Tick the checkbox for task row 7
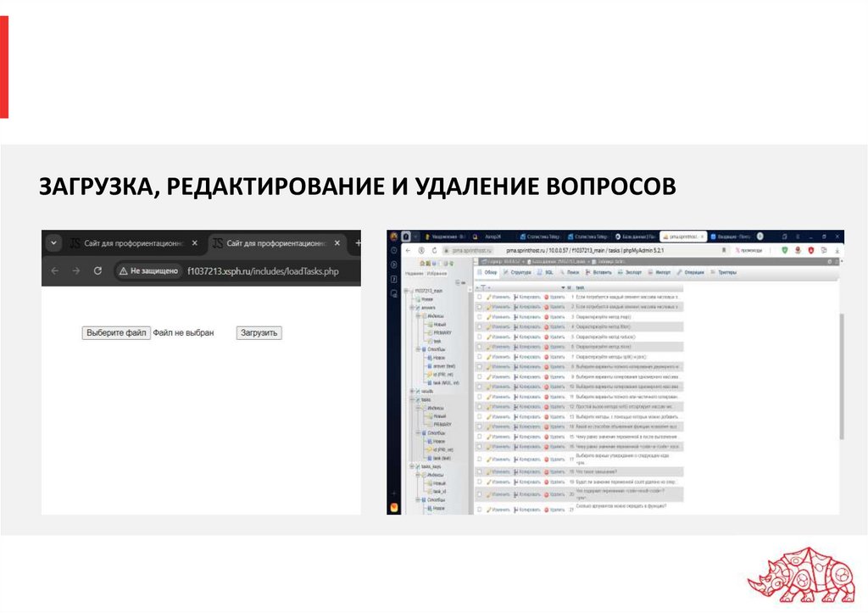 (x=480, y=357)
